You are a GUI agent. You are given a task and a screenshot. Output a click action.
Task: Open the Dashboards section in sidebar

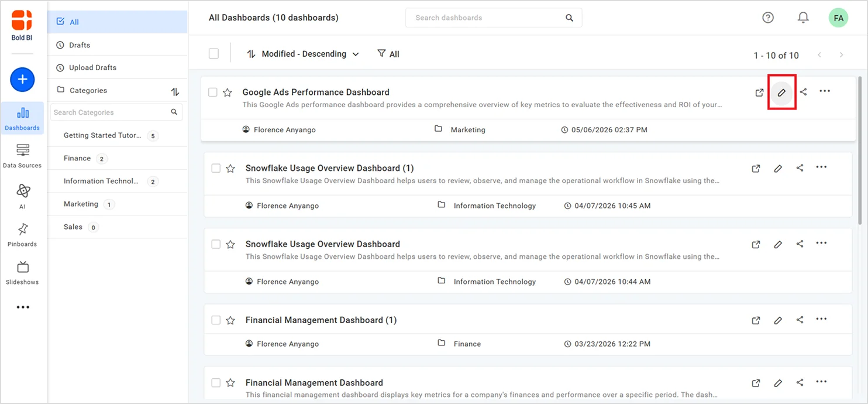coord(22,118)
